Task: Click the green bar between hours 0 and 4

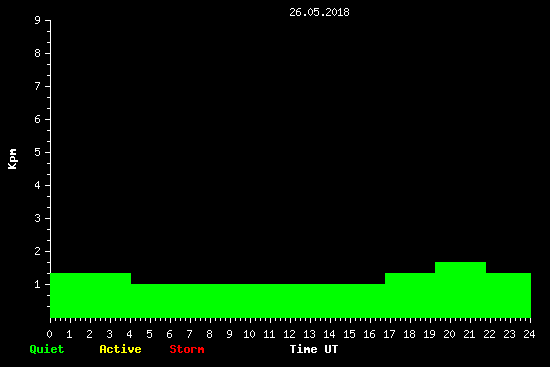Action: pos(90,295)
